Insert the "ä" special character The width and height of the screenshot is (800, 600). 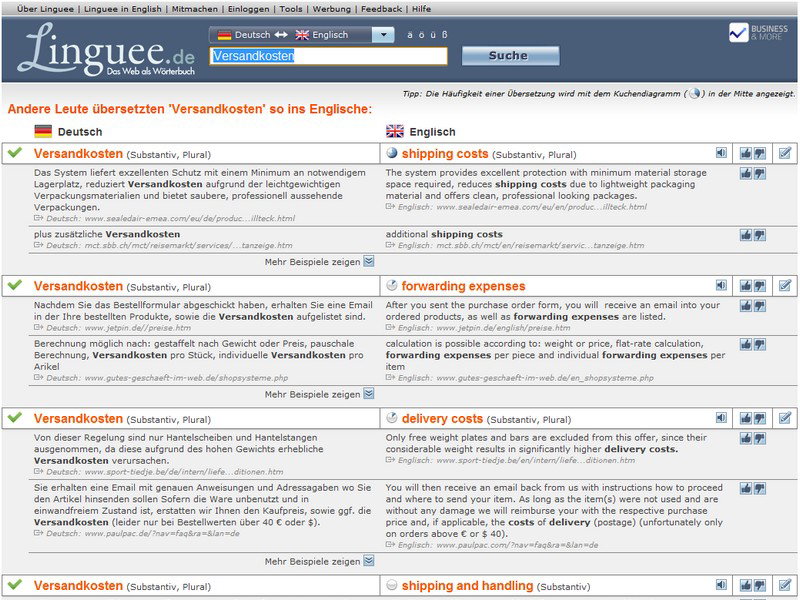pos(409,35)
